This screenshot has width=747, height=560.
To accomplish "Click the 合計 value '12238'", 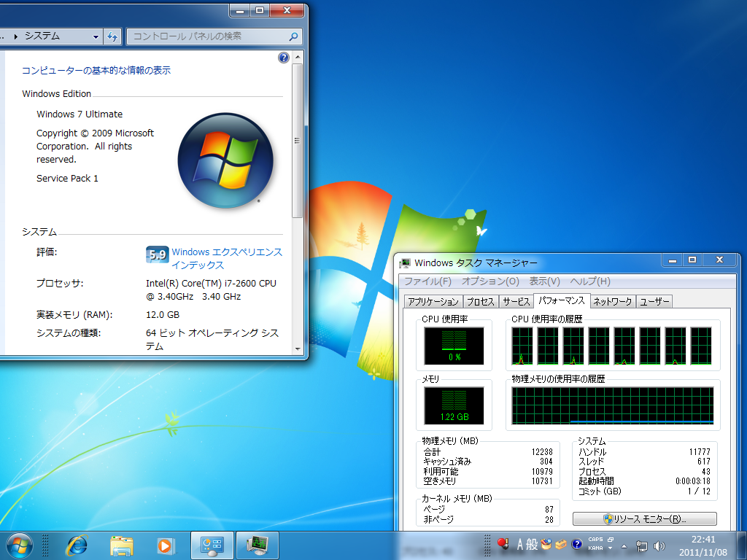I will pos(542,452).
